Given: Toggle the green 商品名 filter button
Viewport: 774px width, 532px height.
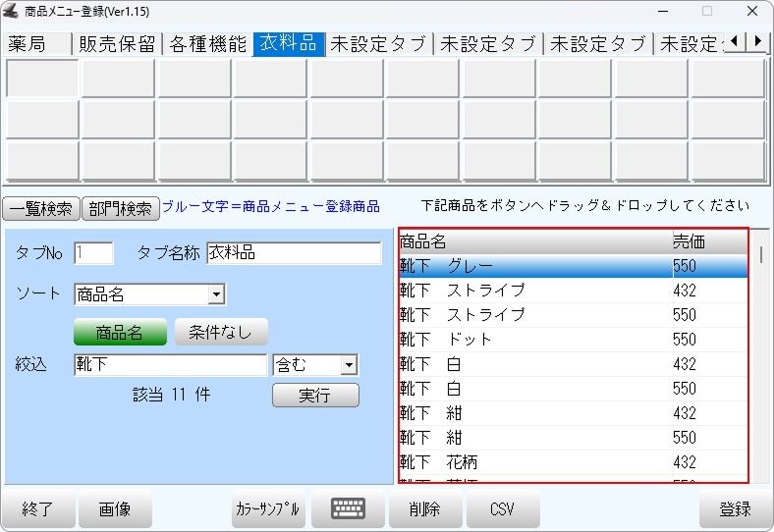Looking at the screenshot, I should point(120,332).
